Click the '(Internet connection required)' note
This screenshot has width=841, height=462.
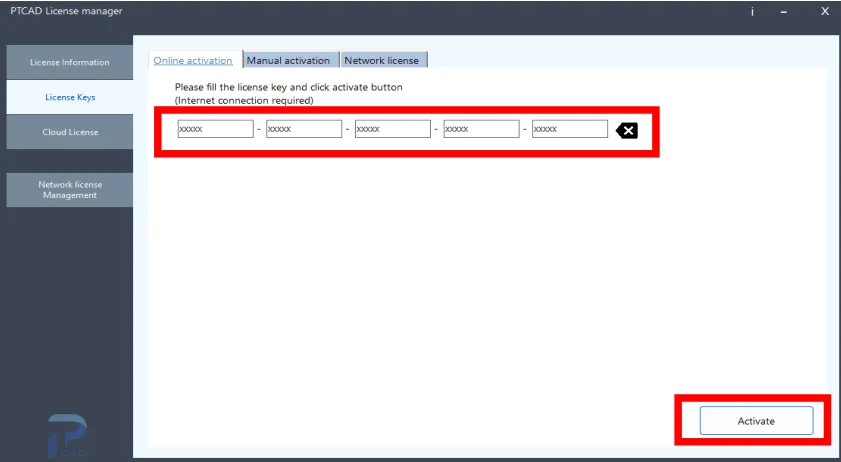(x=244, y=100)
